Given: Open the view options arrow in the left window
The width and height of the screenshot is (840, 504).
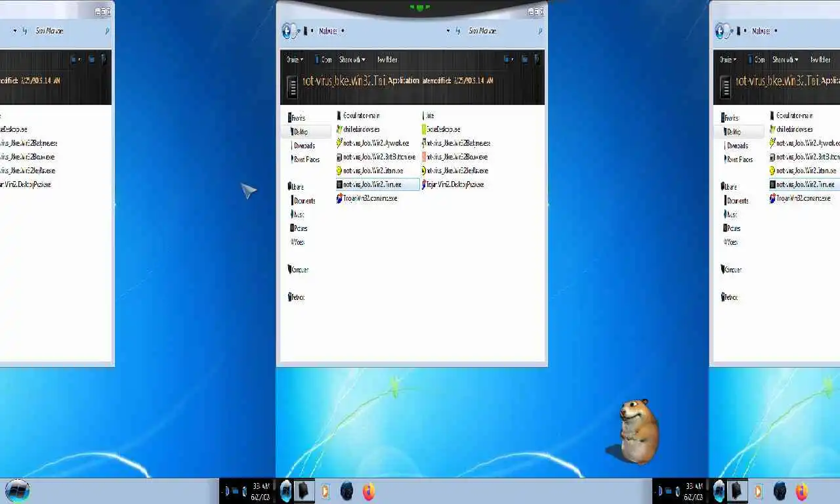Looking at the screenshot, I should (80, 60).
